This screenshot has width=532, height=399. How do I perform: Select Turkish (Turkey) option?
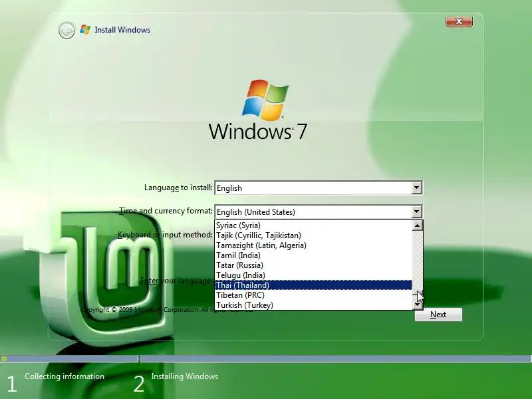(x=313, y=305)
